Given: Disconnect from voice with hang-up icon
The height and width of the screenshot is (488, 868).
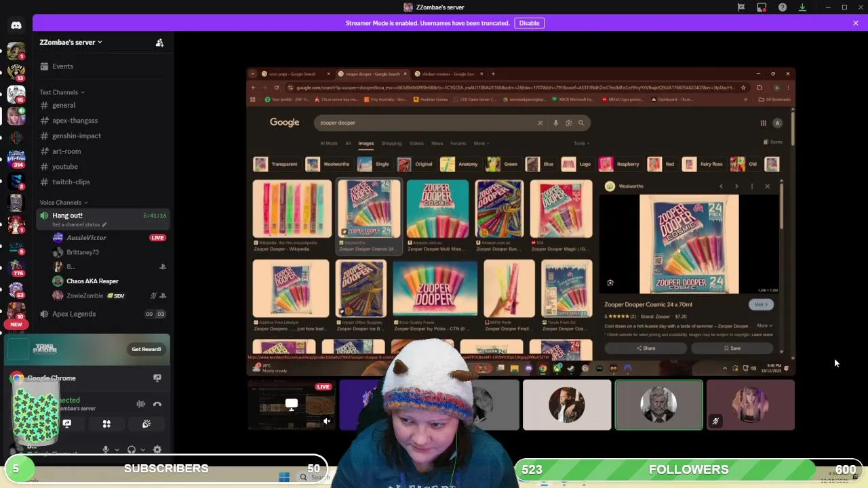Looking at the screenshot, I should (x=157, y=404).
